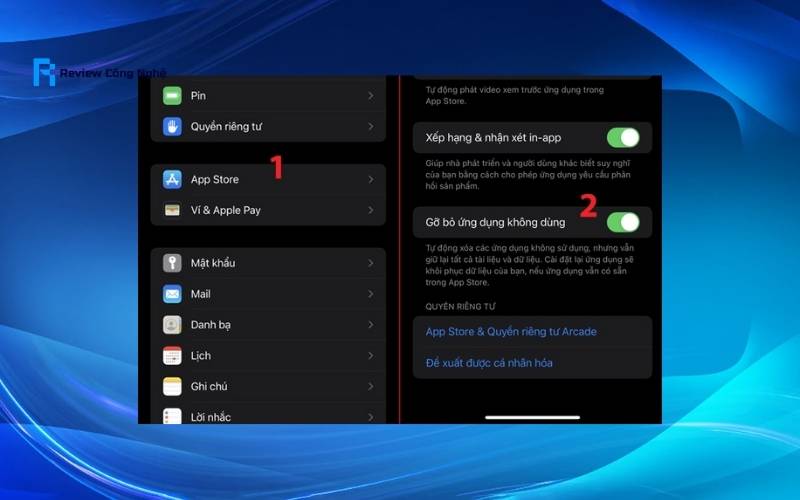Open the Lịch row chevron
The image size is (800, 500).
coord(371,356)
